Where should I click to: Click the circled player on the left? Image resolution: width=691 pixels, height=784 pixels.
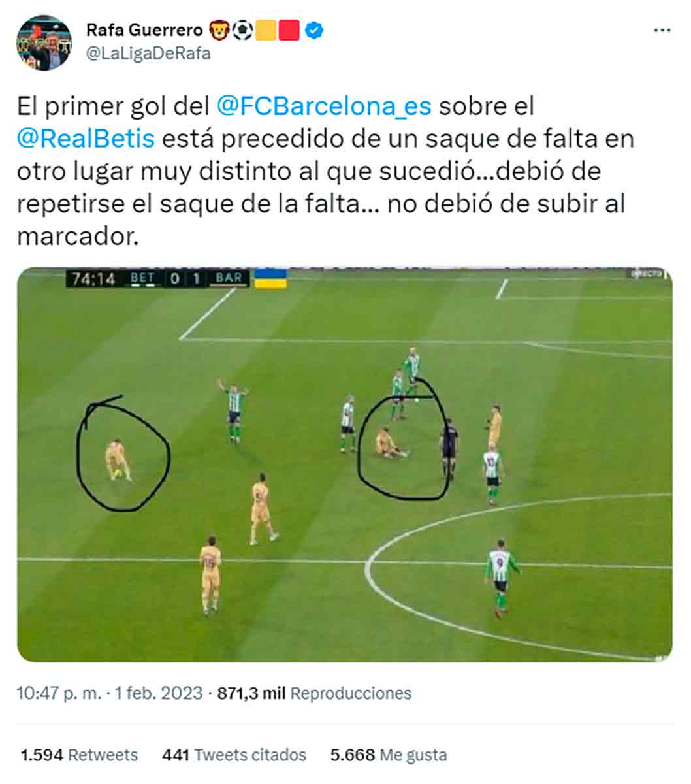pyautogui.click(x=119, y=460)
